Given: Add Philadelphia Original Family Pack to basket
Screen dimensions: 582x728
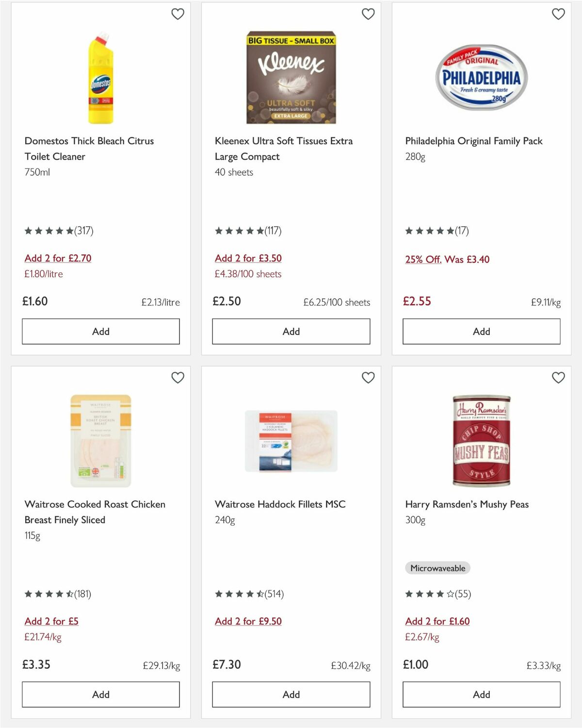Looking at the screenshot, I should pyautogui.click(x=481, y=331).
